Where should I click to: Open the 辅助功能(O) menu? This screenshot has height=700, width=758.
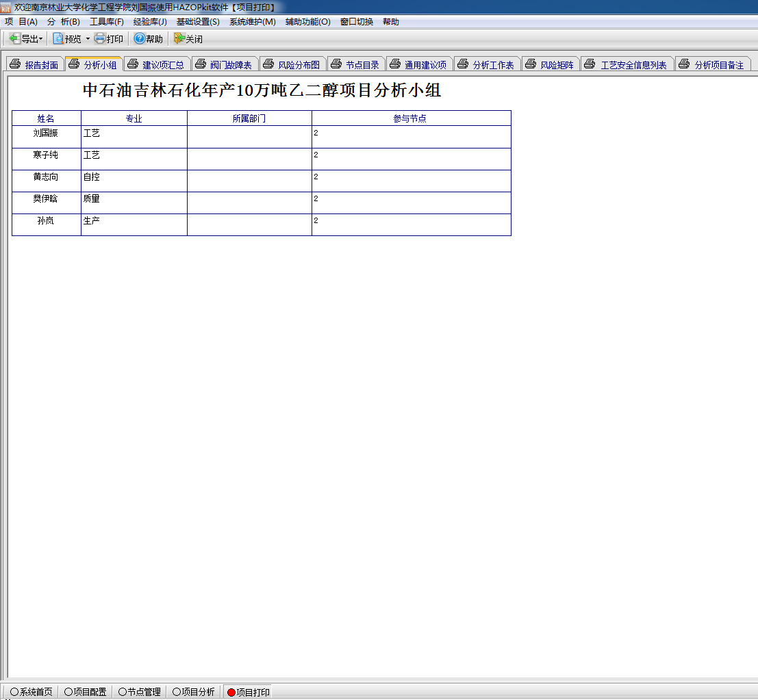click(308, 22)
